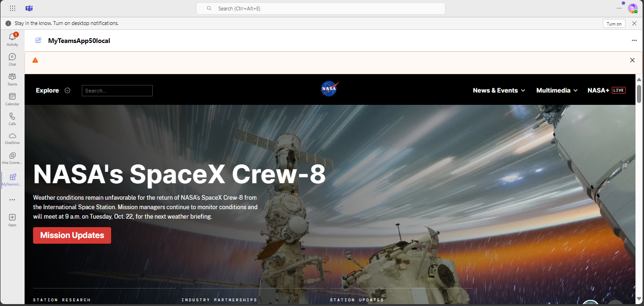
Task: Click the MyTeamsApp50local title text
Action: tap(79, 41)
